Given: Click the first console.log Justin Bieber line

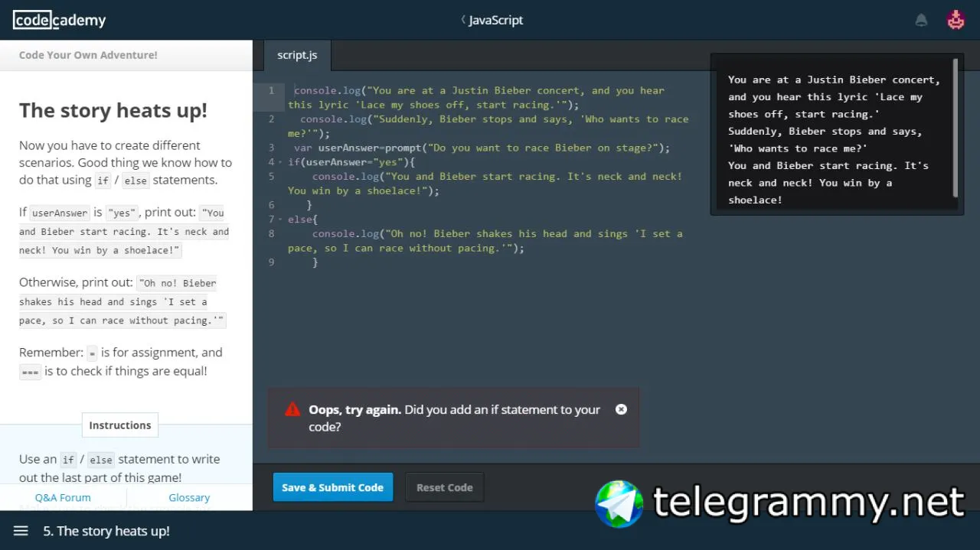Looking at the screenshot, I should pyautogui.click(x=476, y=97).
